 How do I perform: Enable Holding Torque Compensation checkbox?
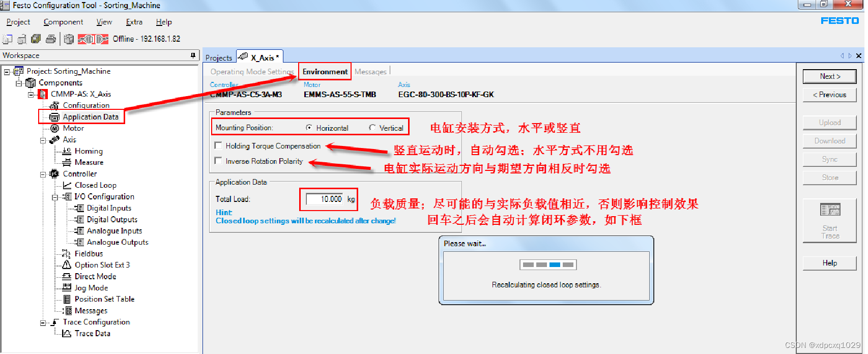[x=218, y=145]
